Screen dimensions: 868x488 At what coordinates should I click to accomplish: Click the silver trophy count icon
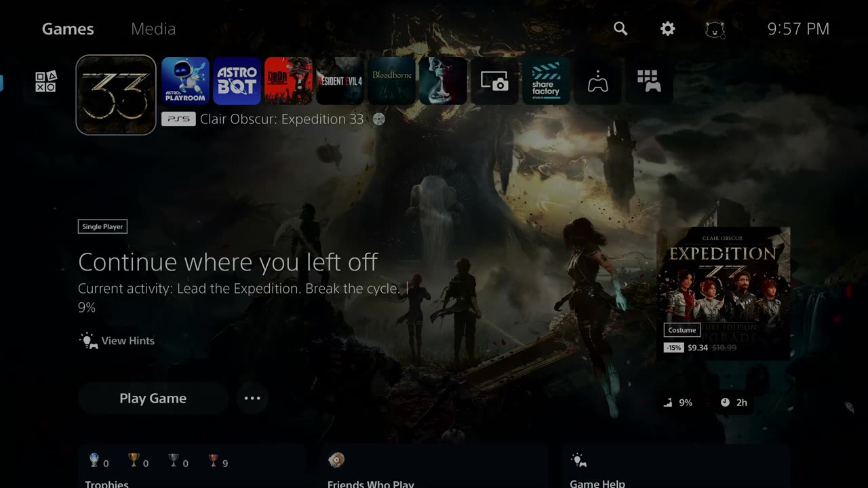174,461
